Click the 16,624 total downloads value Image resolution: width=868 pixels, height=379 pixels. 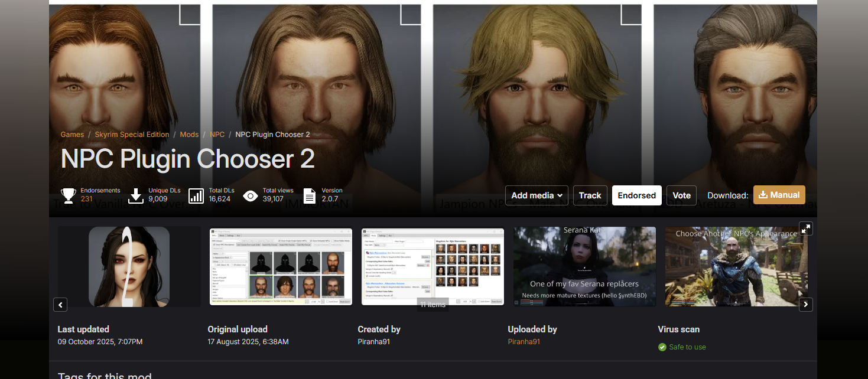pos(220,199)
